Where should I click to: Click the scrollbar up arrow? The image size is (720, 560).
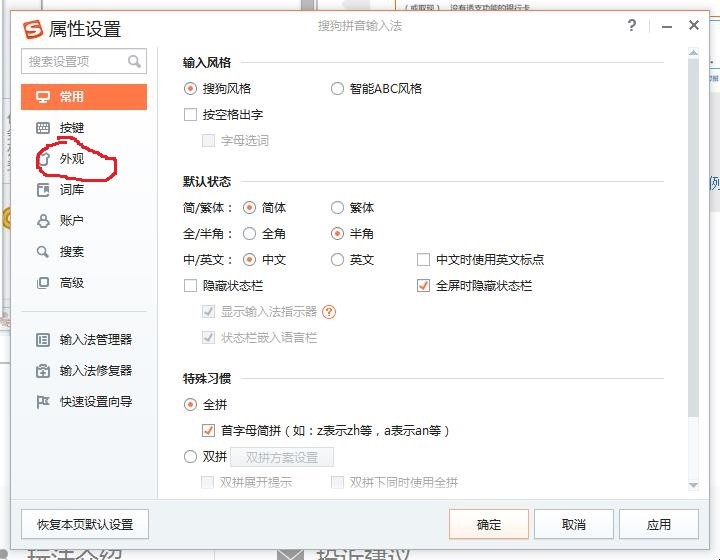click(693, 53)
